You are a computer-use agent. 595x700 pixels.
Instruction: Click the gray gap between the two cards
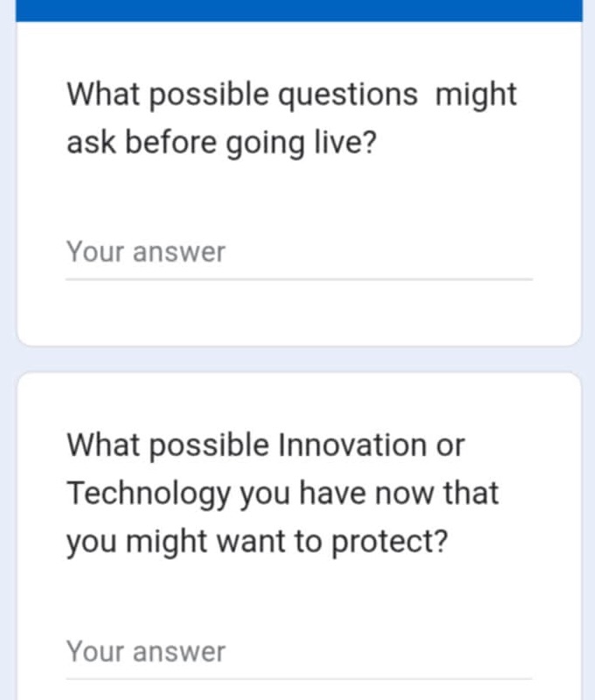[297, 359]
